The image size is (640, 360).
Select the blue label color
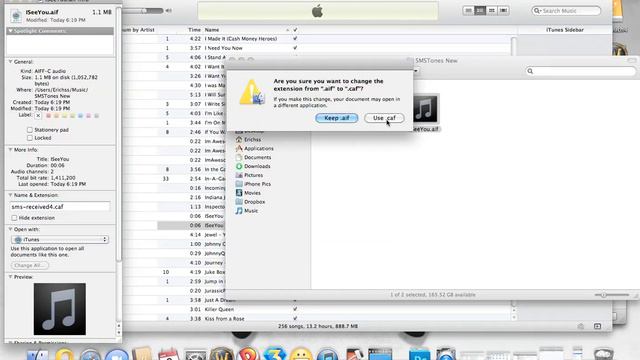click(80, 116)
